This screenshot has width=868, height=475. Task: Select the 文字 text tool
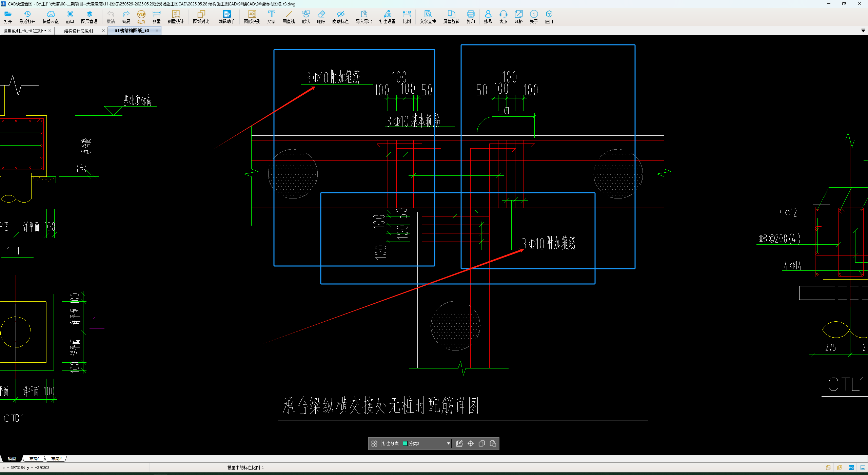(x=271, y=17)
